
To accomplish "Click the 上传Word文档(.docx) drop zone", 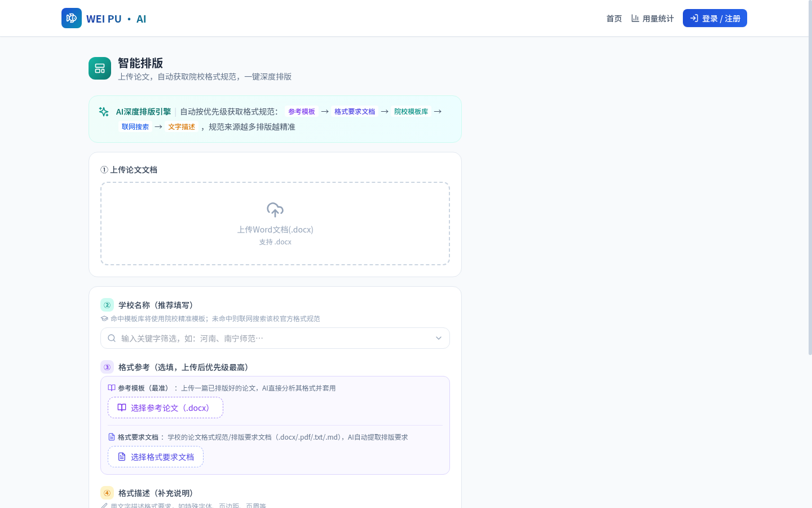I will pos(275,224).
